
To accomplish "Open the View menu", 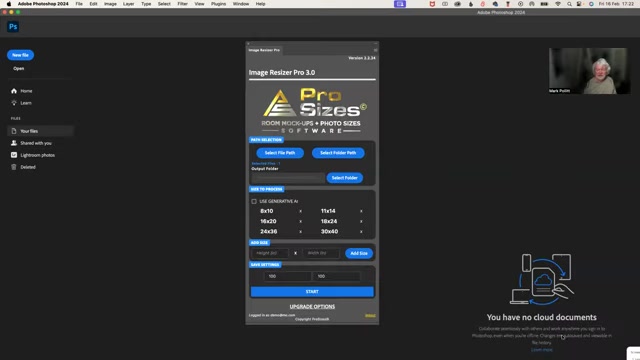I will click(x=199, y=4).
